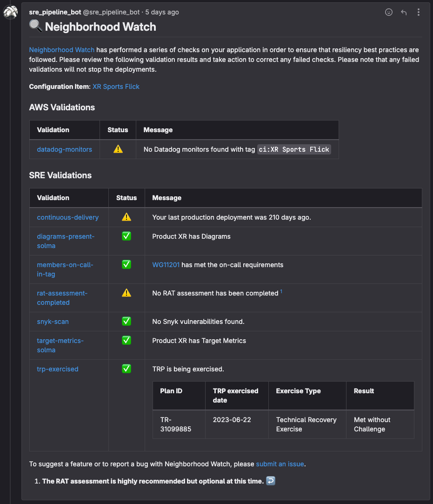
Task: Reply to comment using the arrow icon
Action: (x=404, y=12)
